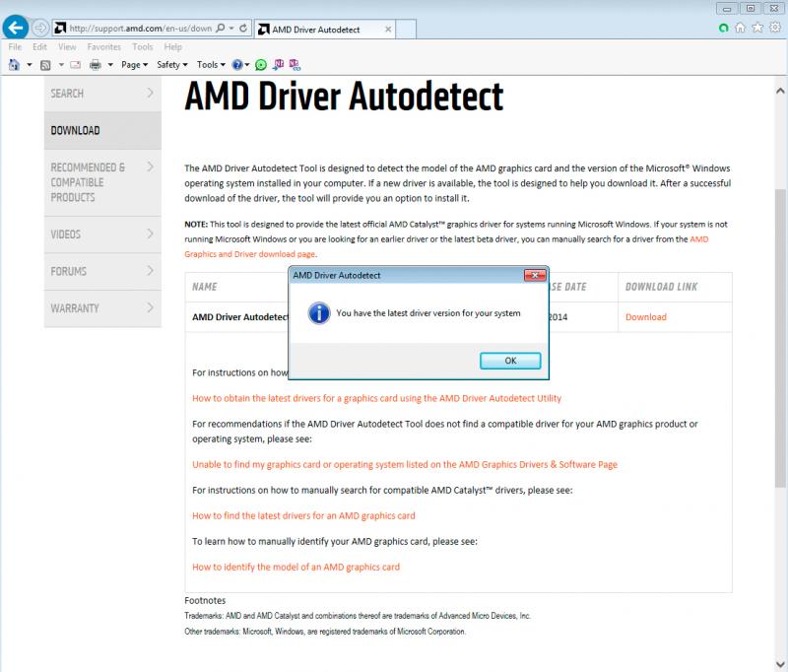Select the AMD Driver Autodetect browser tab
The image size is (788, 672).
point(325,30)
